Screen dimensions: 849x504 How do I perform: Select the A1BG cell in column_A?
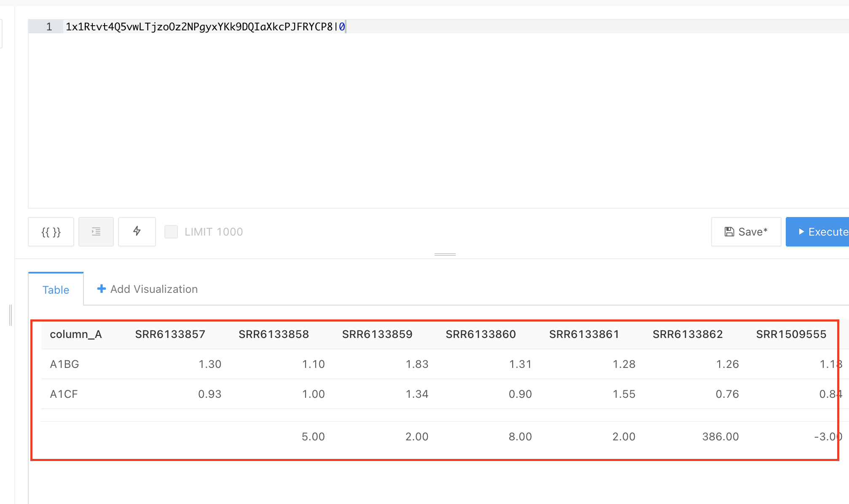(x=64, y=364)
